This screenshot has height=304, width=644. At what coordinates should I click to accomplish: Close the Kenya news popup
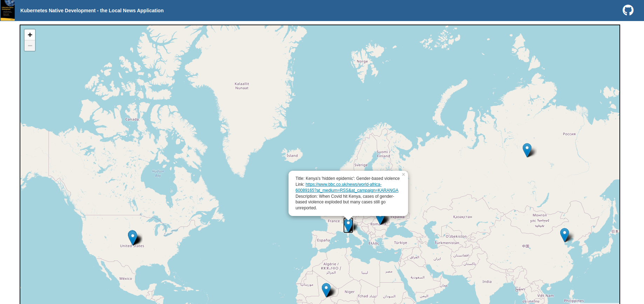point(403,175)
